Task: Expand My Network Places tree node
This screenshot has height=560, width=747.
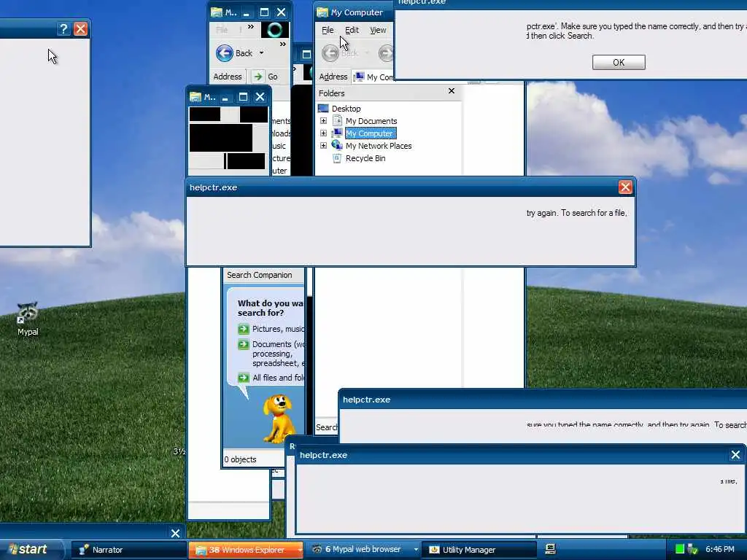Action: click(323, 146)
